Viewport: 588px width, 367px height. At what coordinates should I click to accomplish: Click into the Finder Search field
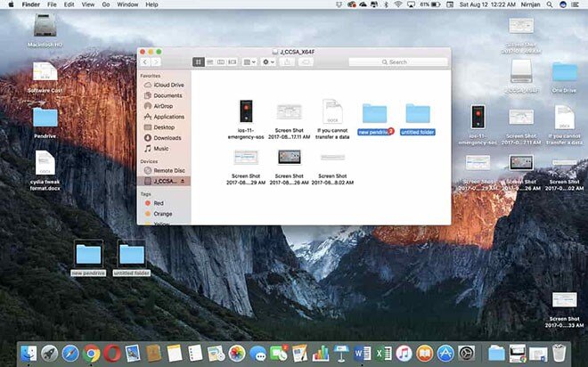pos(398,61)
